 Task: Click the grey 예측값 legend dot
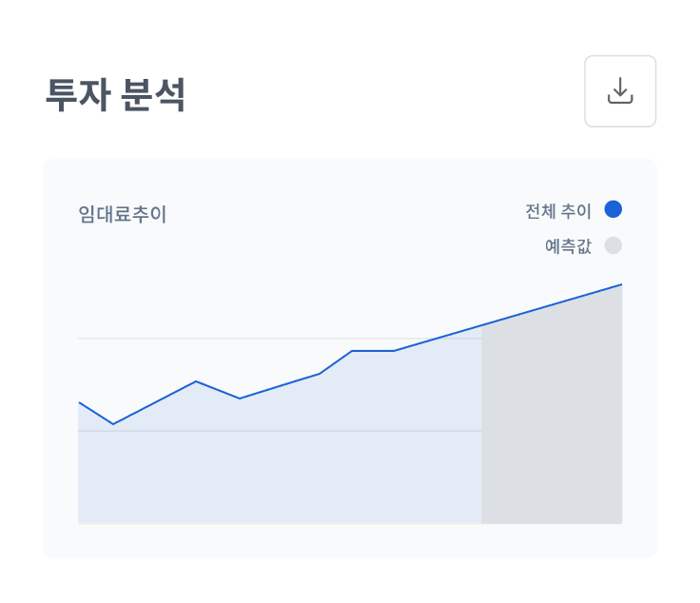(x=613, y=245)
